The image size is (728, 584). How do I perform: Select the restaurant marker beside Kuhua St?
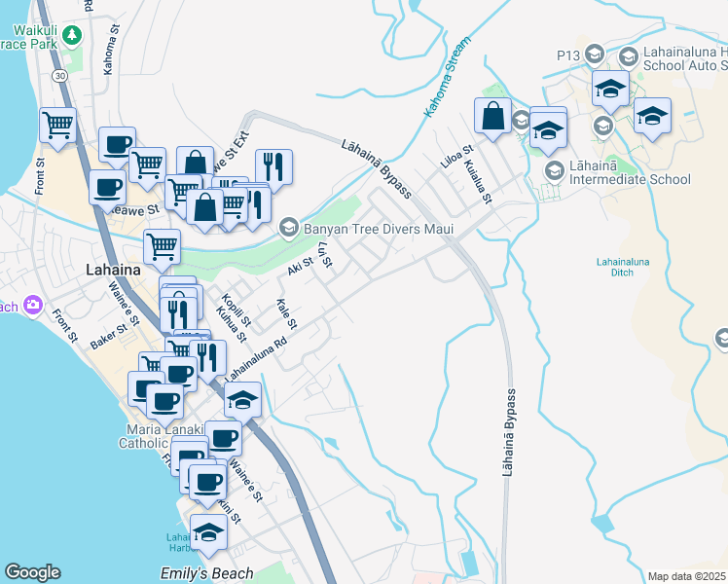[x=178, y=315]
